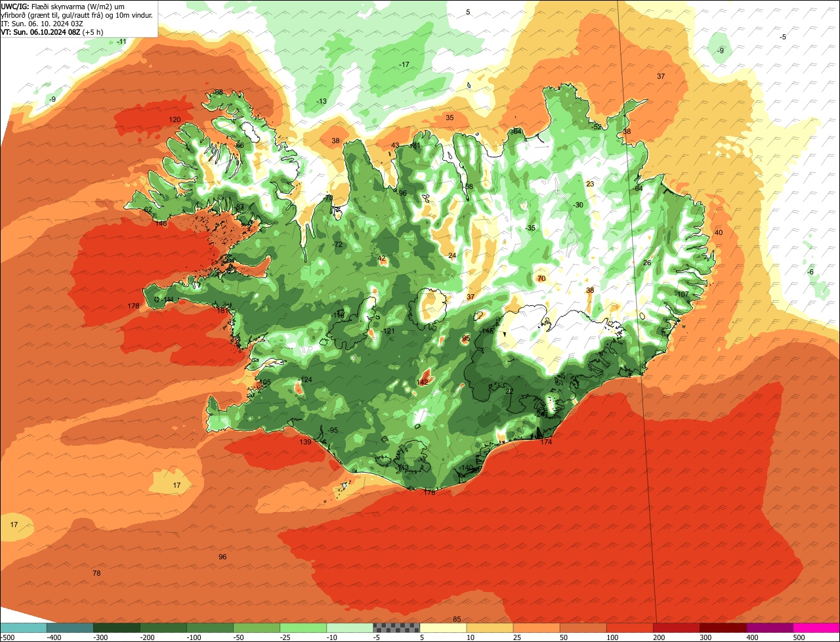840x642 pixels.
Task: Click the map value '85' at the bottom edge
Action: pyautogui.click(x=457, y=619)
